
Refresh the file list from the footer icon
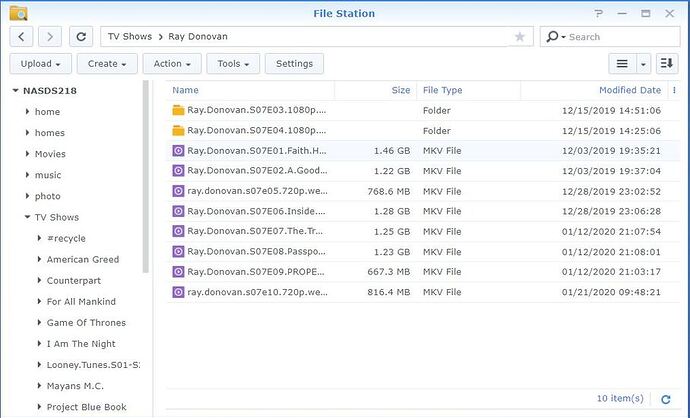(666, 399)
